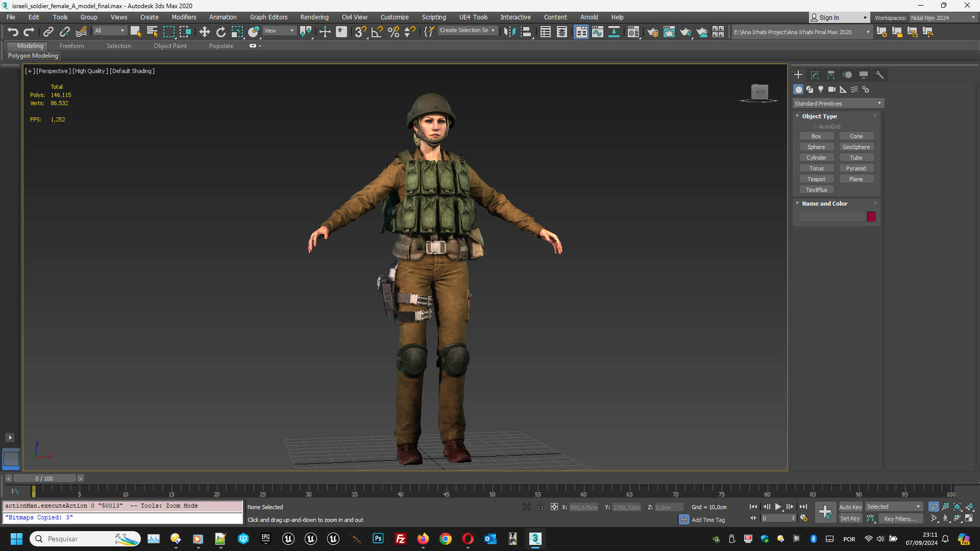Select the Lights category icon
Screen dimensions: 980x551
click(x=821, y=89)
